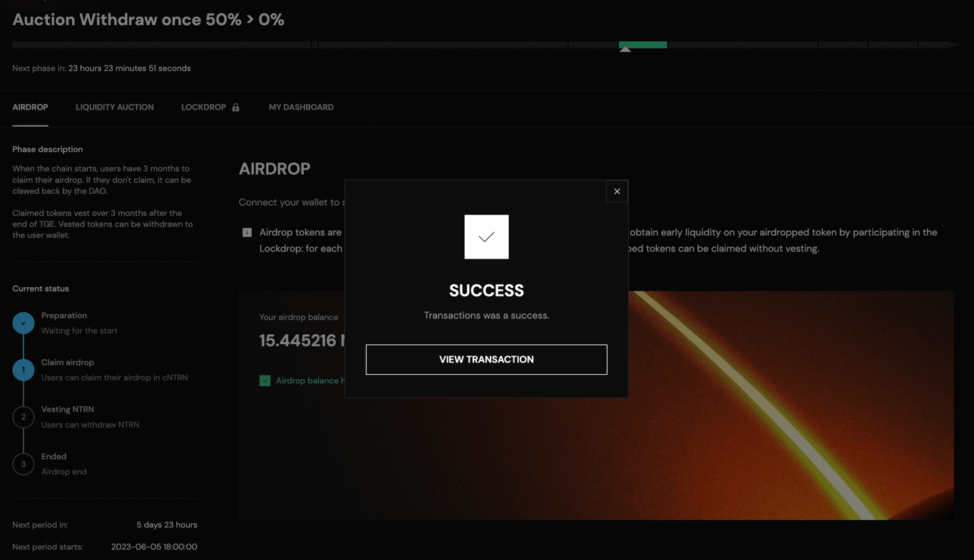Click the Next period starts date 2023-06-05 18:00:00
Viewport: 974px width, 560px height.
click(154, 547)
